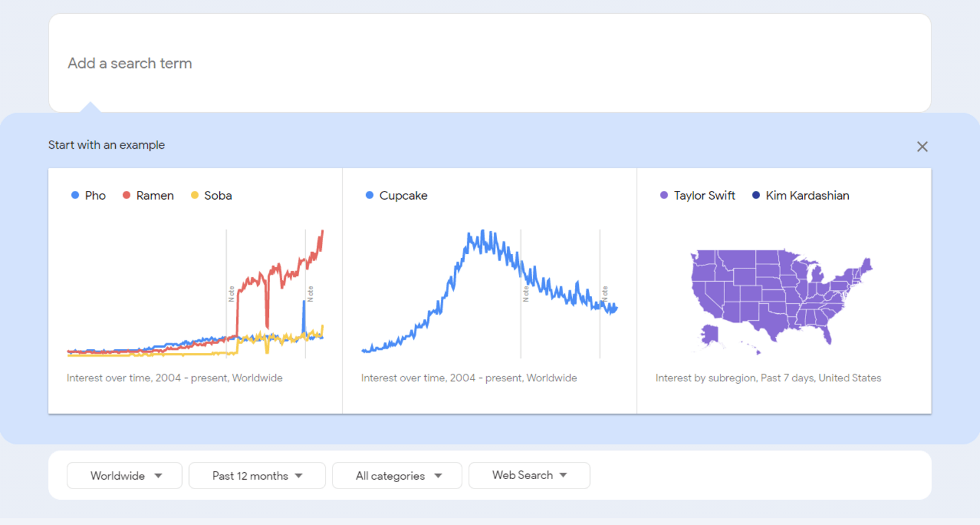This screenshot has height=525, width=980.
Task: Open the Worldwide region dropdown
Action: pyautogui.click(x=124, y=475)
